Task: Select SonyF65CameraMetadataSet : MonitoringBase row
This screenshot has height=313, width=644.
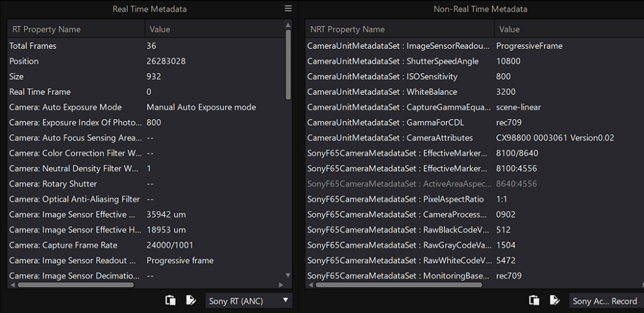Action: coord(475,276)
